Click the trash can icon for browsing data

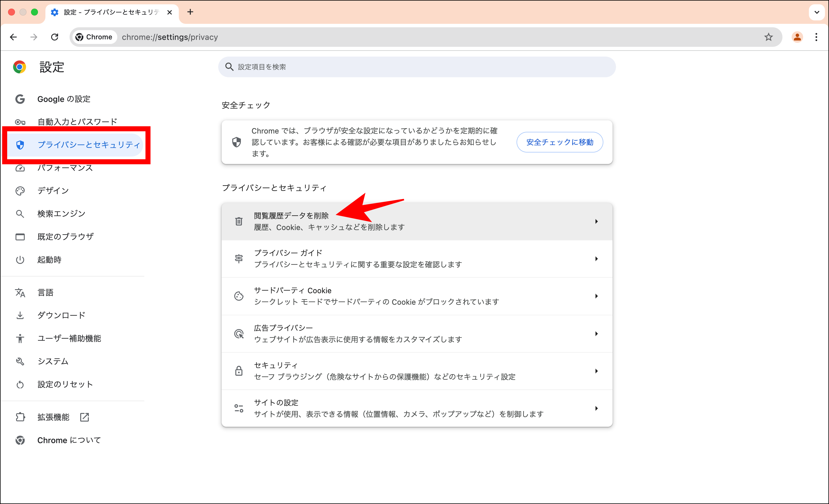click(239, 221)
